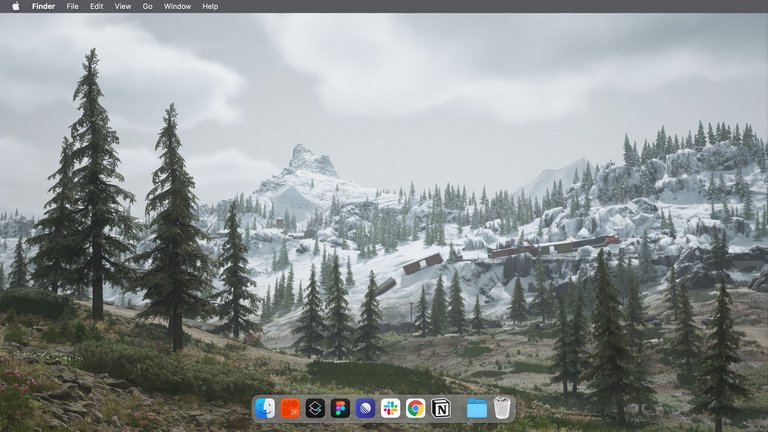Open the blue folder in Dock
Image resolution: width=768 pixels, height=432 pixels.
477,408
